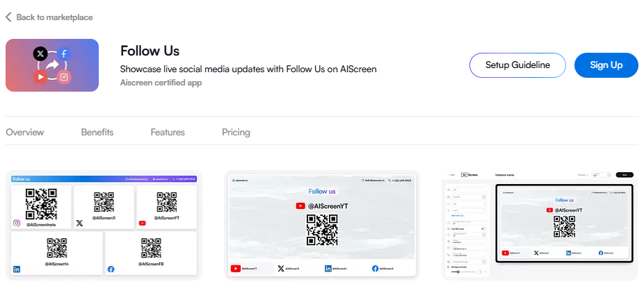
Task: Open the Preview dropdown in editor screenshot
Action: coord(583,175)
